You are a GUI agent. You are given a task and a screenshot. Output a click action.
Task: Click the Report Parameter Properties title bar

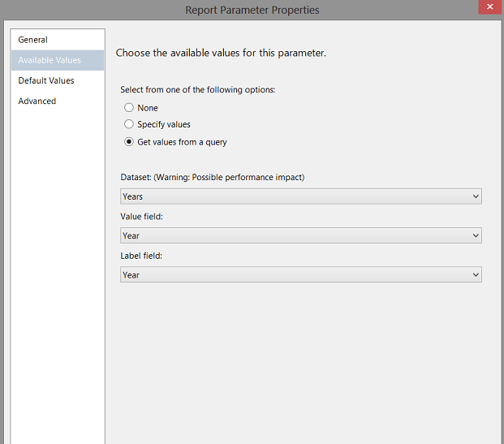[x=252, y=10]
